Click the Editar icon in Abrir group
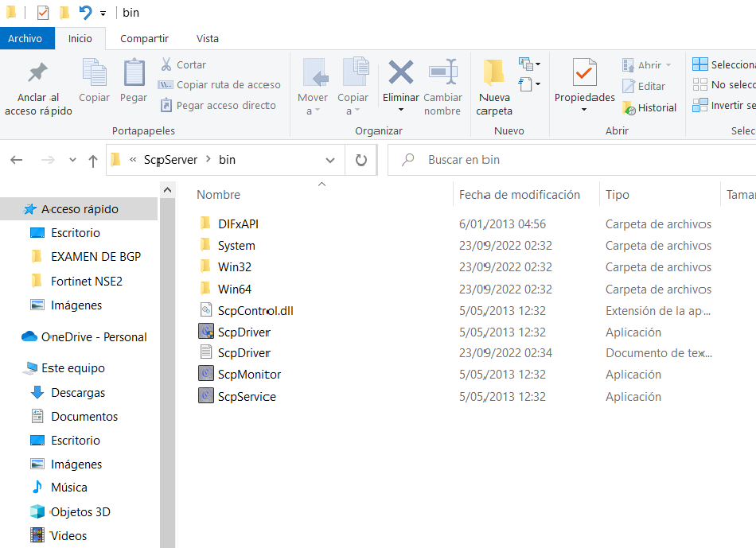This screenshot has height=548, width=756. click(628, 86)
